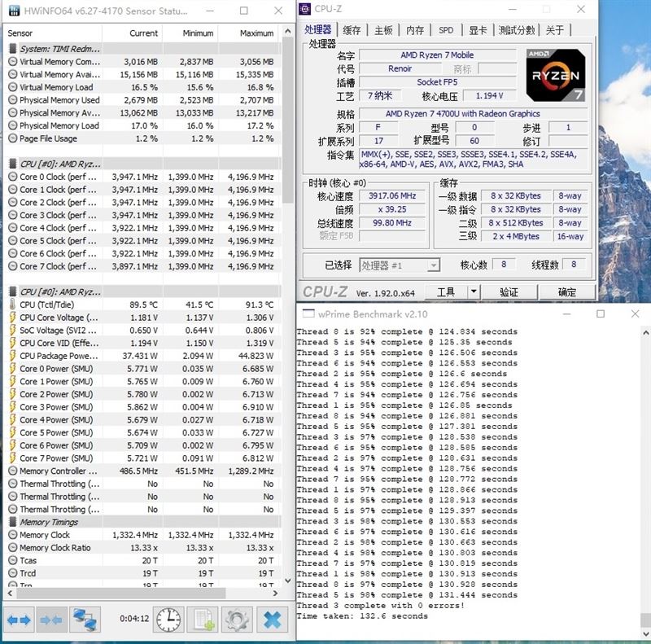
Task: Select the Core 5 Power (SMU) row
Action: (x=141, y=432)
